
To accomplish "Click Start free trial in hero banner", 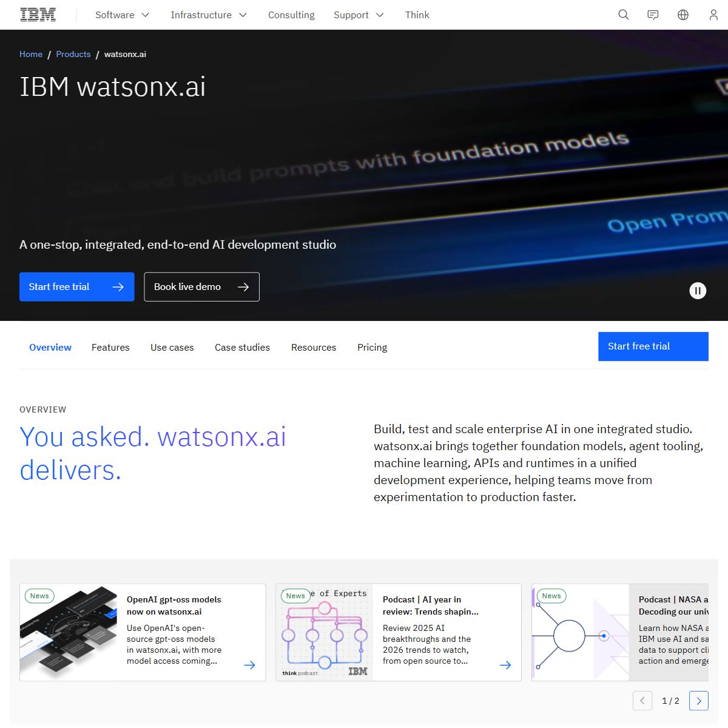I will (77, 287).
